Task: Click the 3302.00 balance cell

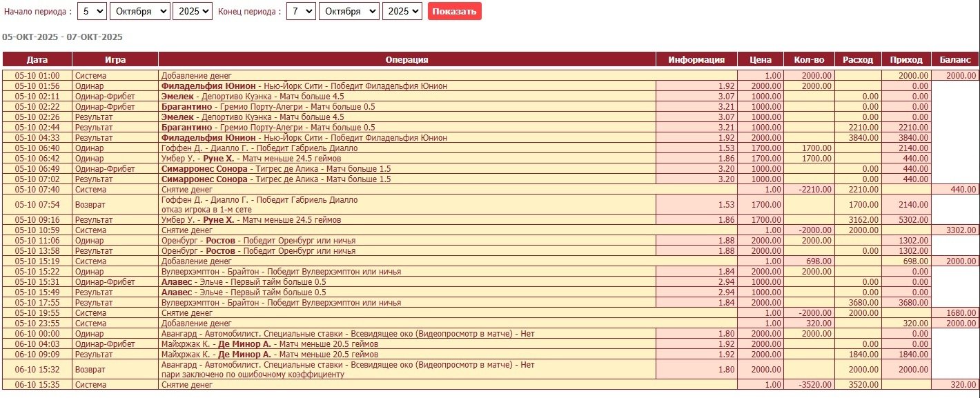Action: [955, 230]
